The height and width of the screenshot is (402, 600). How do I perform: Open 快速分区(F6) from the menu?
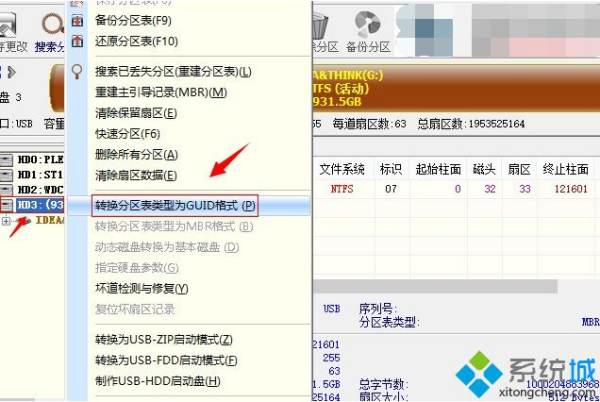[x=127, y=134]
